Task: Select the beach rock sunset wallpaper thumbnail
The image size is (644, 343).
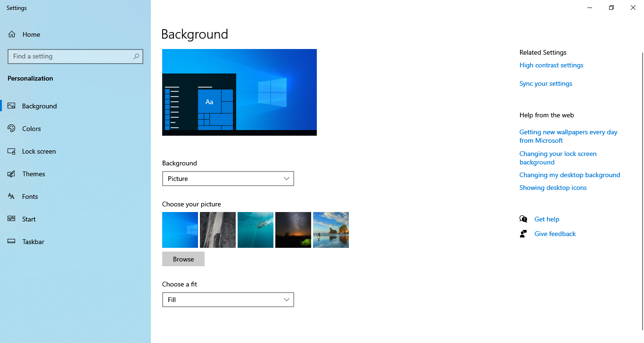Action: pyautogui.click(x=331, y=230)
